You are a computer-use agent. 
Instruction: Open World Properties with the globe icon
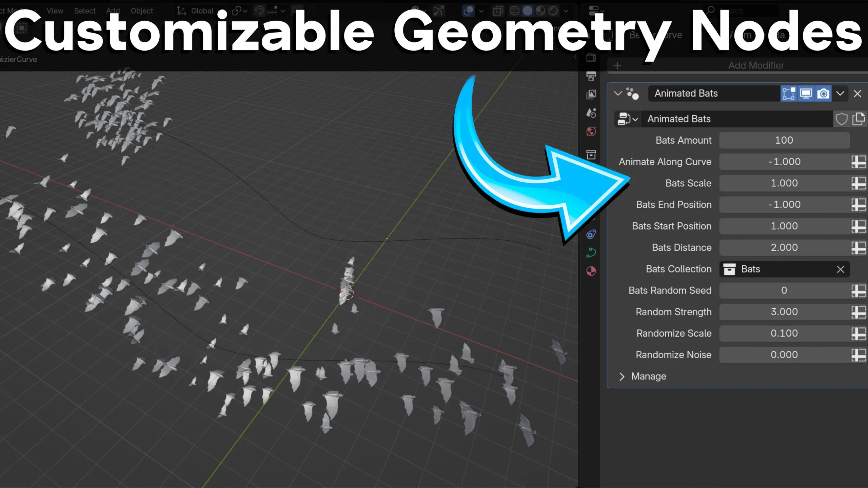click(x=591, y=131)
